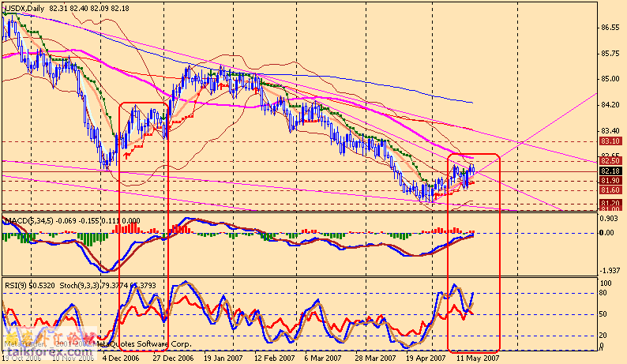Click the USDX,Daily chart title text
This screenshot has height=364, width=627.
25,8
